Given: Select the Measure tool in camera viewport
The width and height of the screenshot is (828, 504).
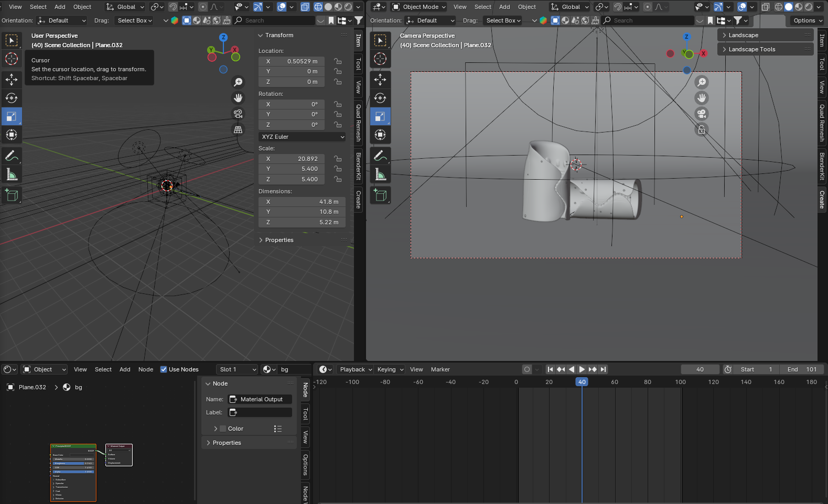Looking at the screenshot, I should click(x=380, y=174).
